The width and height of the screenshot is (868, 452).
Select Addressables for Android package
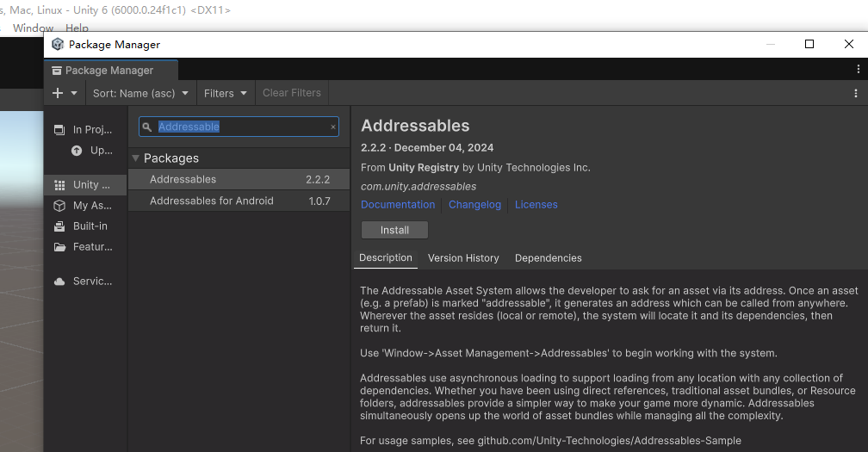click(x=239, y=201)
